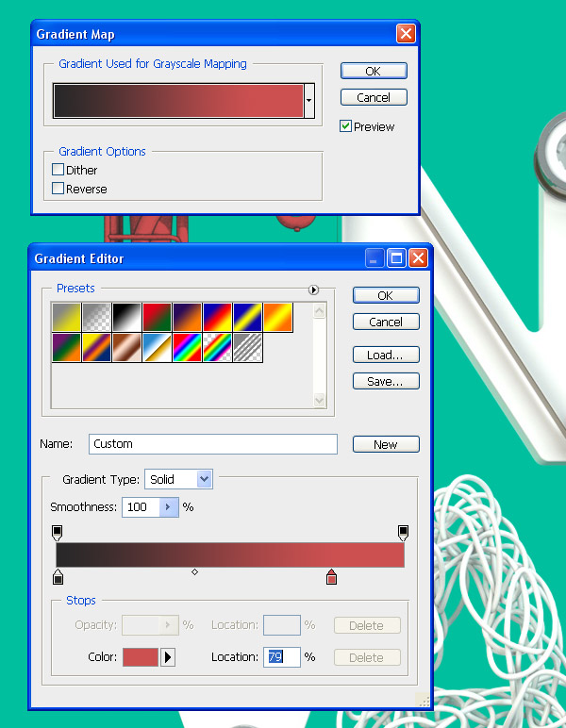Click the Save... button

[x=386, y=381]
